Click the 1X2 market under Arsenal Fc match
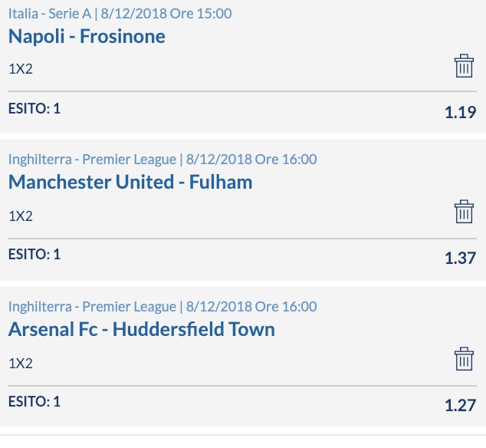The image size is (486, 448). click(21, 364)
